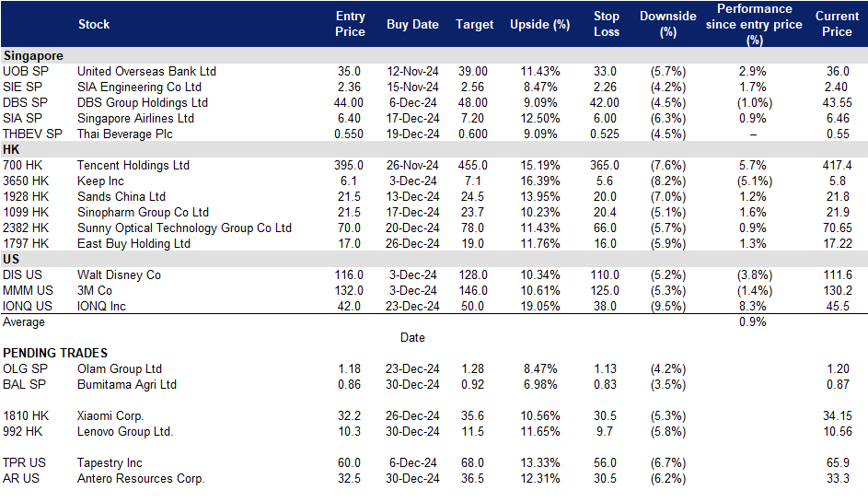Image resolution: width=868 pixels, height=502 pixels.
Task: Click 'Singapore Airlines Ltd' name
Action: click(135, 118)
